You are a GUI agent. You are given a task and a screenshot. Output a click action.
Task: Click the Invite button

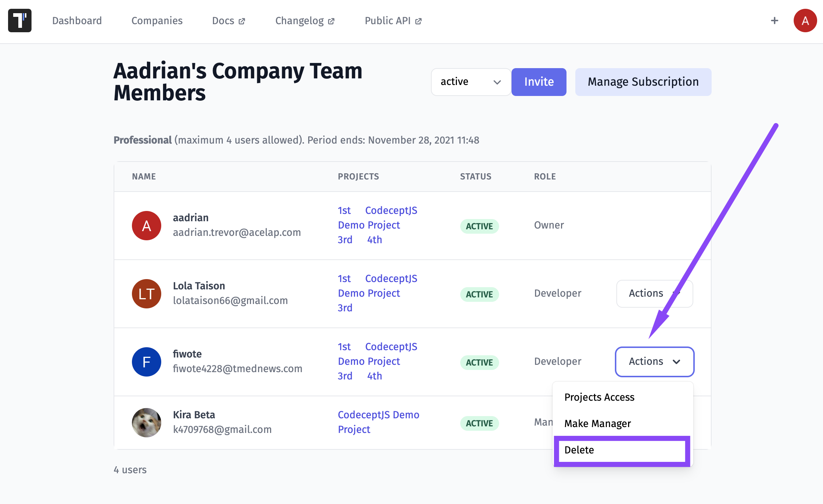point(539,82)
